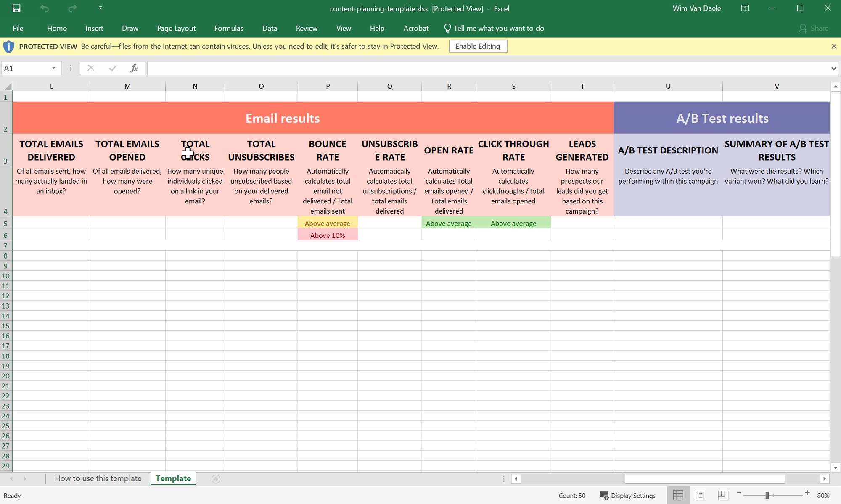The height and width of the screenshot is (504, 841).
Task: Switch to 'How to use this template' sheet
Action: [x=98, y=478]
